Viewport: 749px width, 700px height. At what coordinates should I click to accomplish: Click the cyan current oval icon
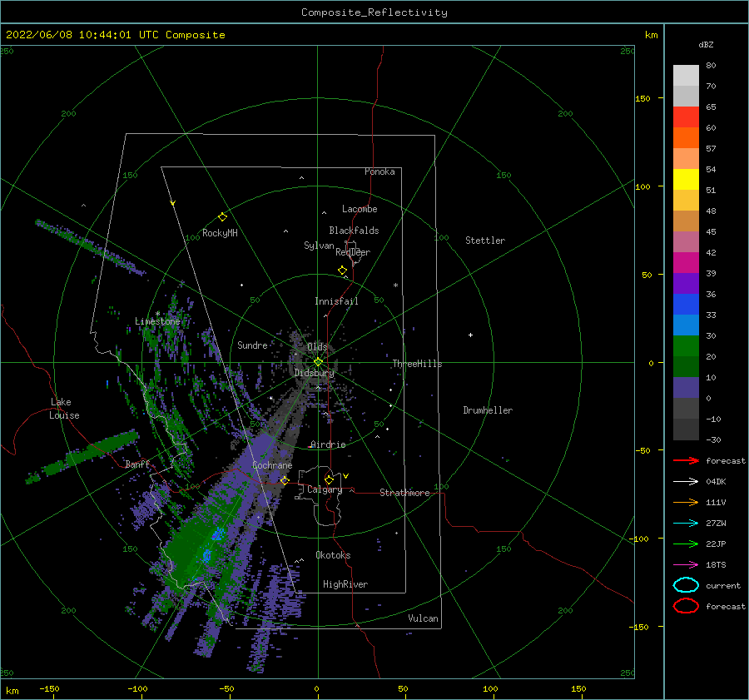point(686,585)
